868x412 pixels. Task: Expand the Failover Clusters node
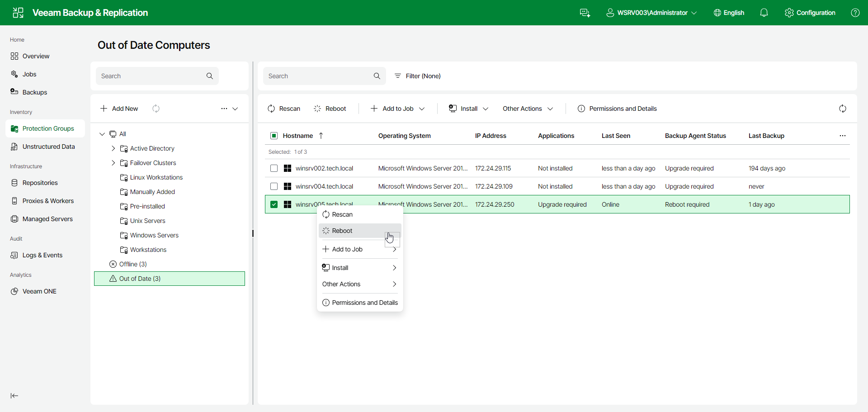[113, 163]
